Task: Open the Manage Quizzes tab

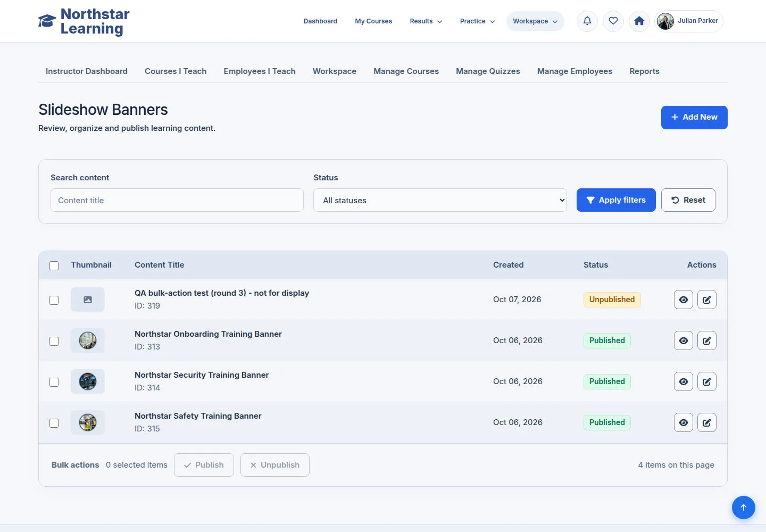Action: point(488,71)
